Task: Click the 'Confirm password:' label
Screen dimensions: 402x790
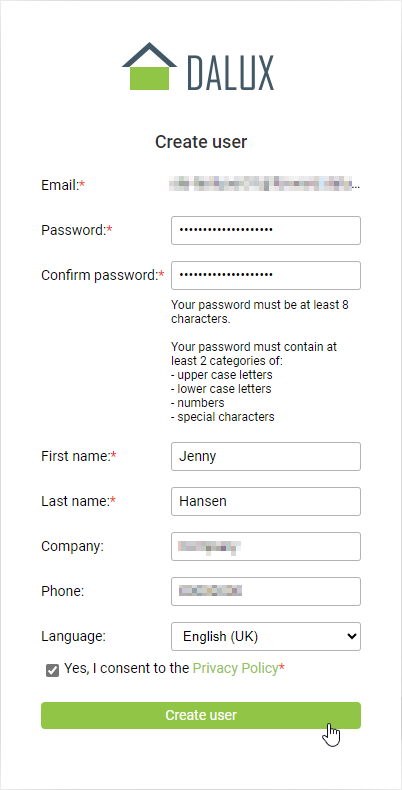Action: pyautogui.click(x=103, y=275)
